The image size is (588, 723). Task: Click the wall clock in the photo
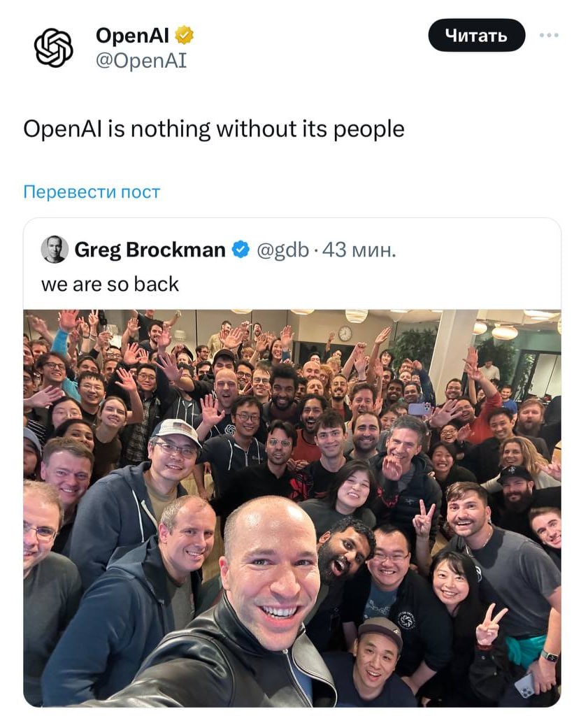345,333
